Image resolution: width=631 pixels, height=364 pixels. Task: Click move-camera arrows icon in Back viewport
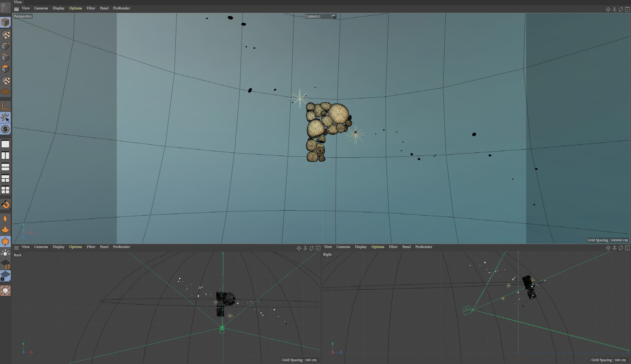pos(299,248)
